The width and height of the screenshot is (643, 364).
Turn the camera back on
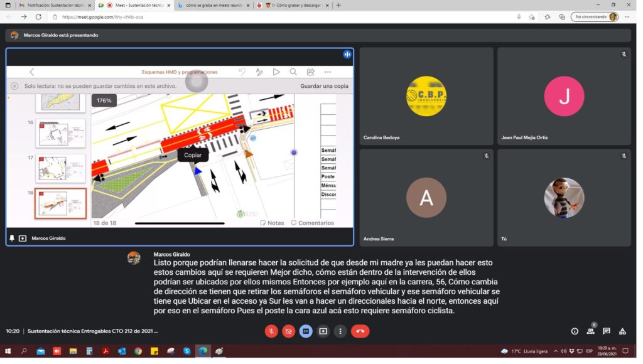pyautogui.click(x=288, y=331)
